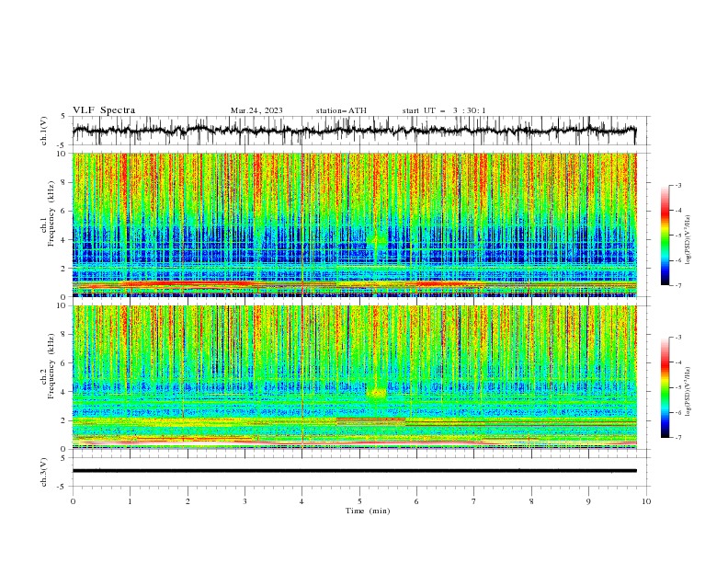
Task: Click time axis tick label "1"
Action: tap(130, 501)
